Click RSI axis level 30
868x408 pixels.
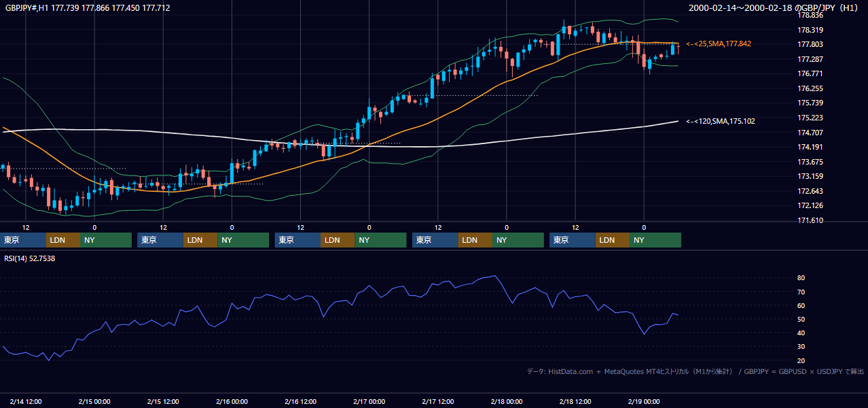tap(801, 347)
